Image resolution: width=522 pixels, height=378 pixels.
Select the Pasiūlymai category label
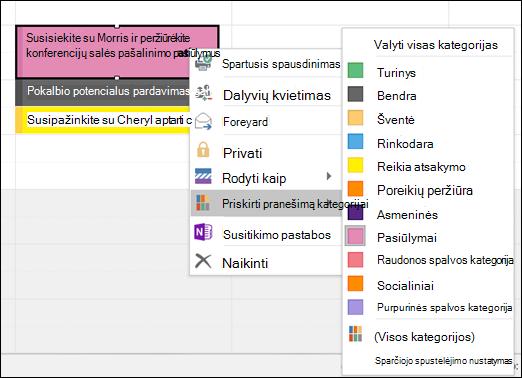tap(407, 238)
